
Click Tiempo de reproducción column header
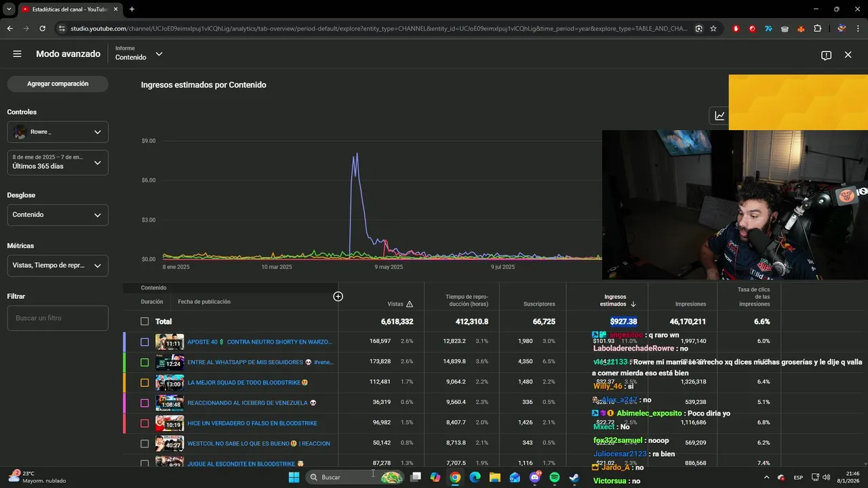467,300
